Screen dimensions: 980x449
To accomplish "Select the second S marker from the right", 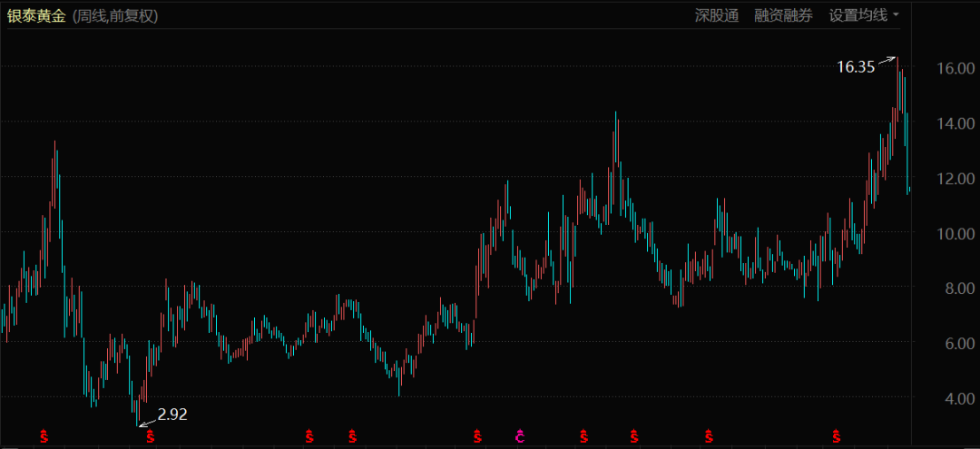I will (x=709, y=437).
